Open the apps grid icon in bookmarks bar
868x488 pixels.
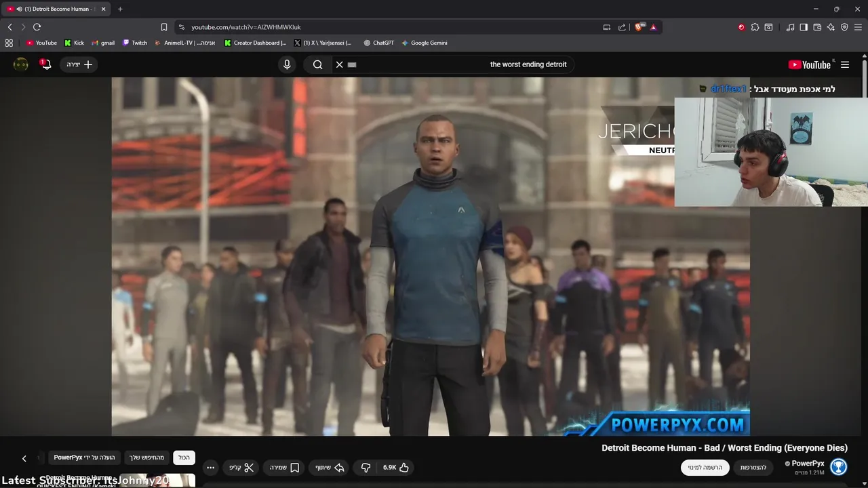(9, 43)
